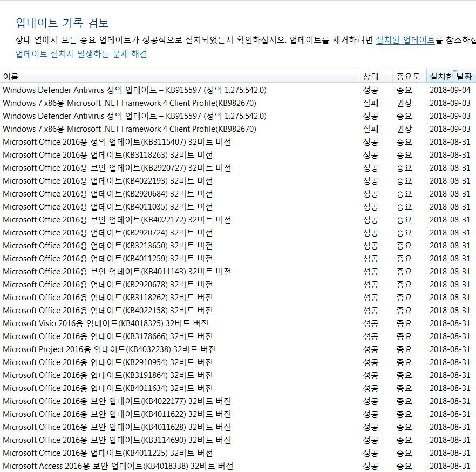
Task: Select Office 2016 보안 업데이트 KB4022172
Action: click(x=238, y=220)
